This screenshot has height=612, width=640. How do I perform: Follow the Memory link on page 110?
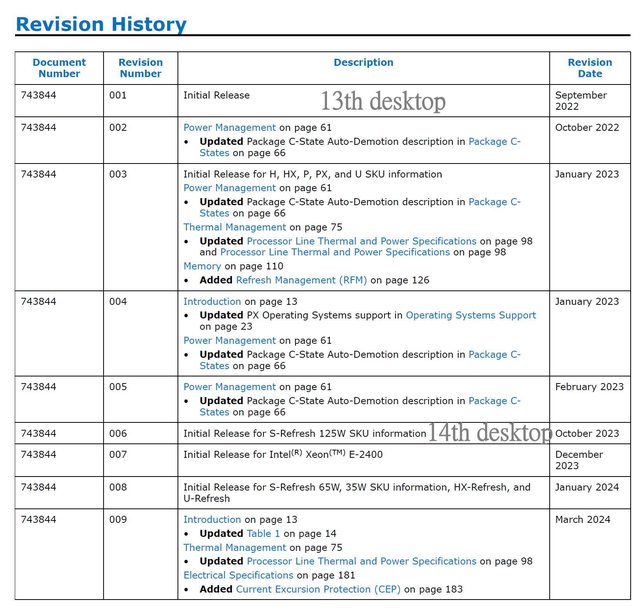201,267
